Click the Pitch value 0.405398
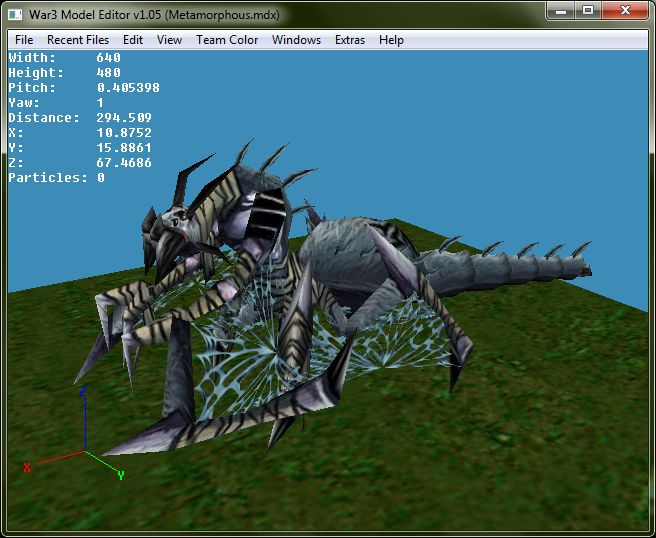The width and height of the screenshot is (656, 538). tap(128, 88)
